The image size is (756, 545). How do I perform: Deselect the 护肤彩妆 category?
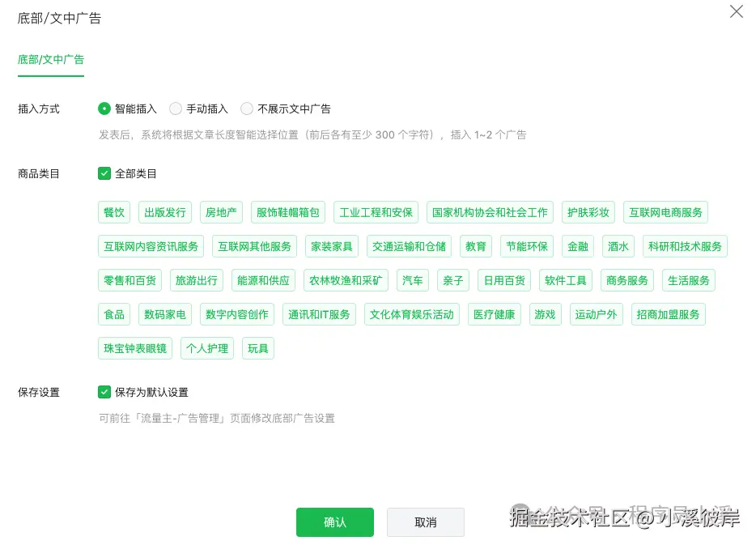[x=588, y=212]
